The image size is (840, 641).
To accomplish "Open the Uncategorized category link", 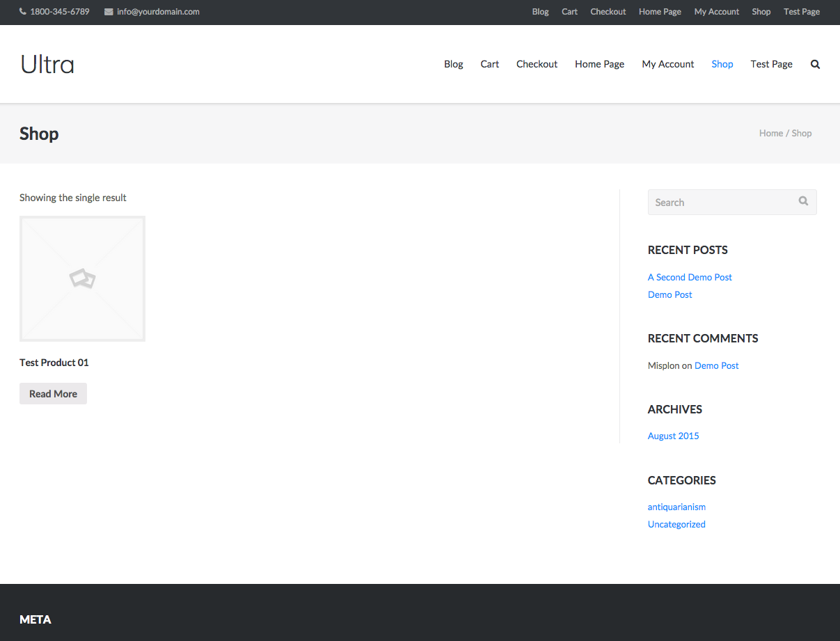I will (x=676, y=524).
